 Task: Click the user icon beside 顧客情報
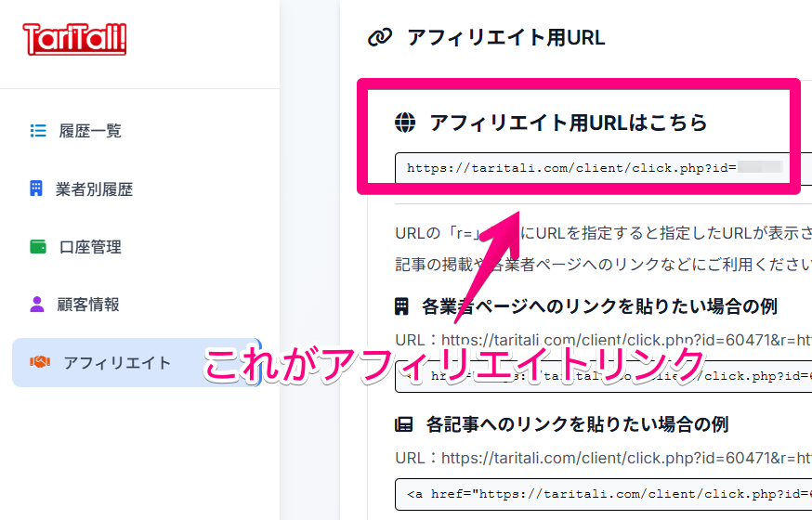point(37,305)
